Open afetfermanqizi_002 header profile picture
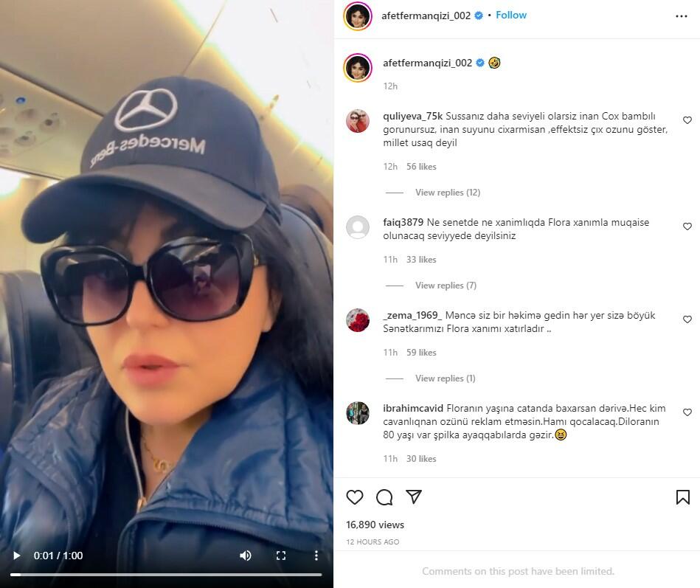700x588 pixels. click(x=358, y=16)
